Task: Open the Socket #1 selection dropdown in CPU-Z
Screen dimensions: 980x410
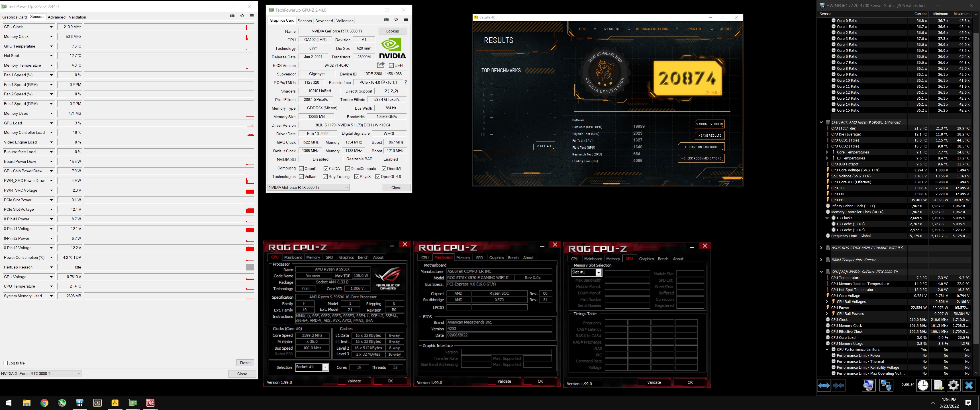Action: tap(325, 367)
